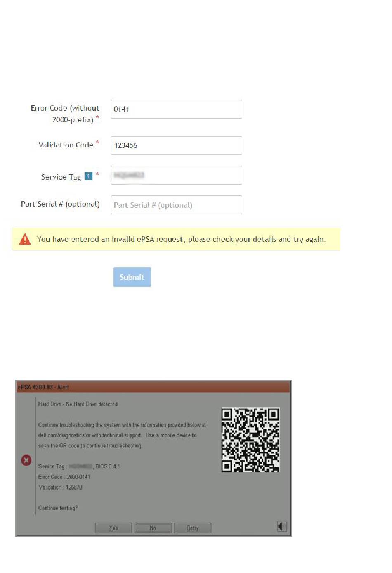
Task: Click the Validation Code label
Action: pos(66,145)
